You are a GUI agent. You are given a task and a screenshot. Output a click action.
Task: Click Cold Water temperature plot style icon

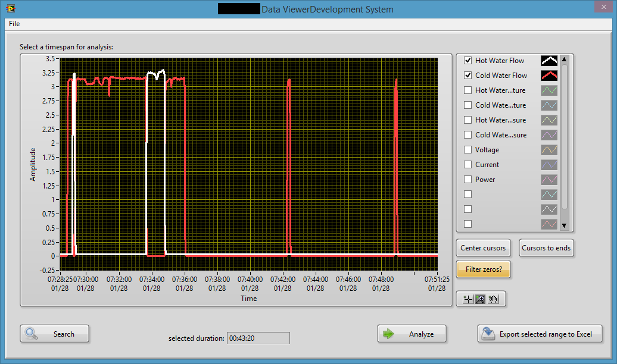point(549,105)
